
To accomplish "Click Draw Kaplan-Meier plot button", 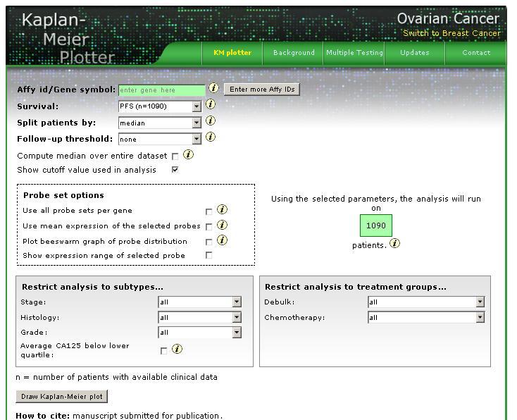I will pos(62,396).
